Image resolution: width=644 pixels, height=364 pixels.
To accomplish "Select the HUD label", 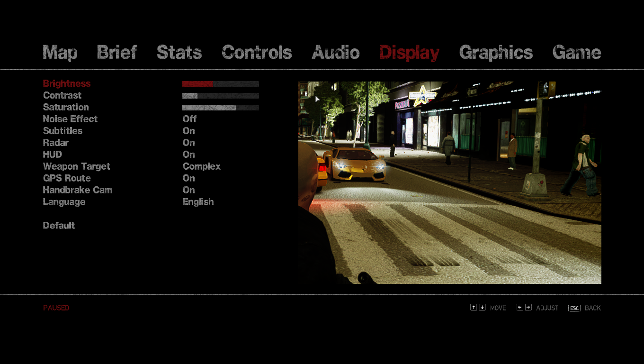I will tap(53, 155).
